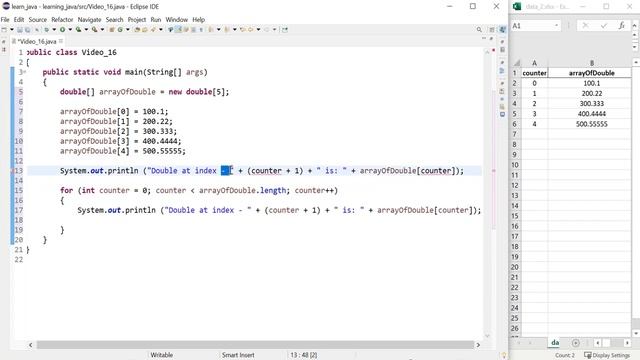Screen dimensions: 640x360
Task: Open the Console view icon in right trim
Action: [502, 114]
